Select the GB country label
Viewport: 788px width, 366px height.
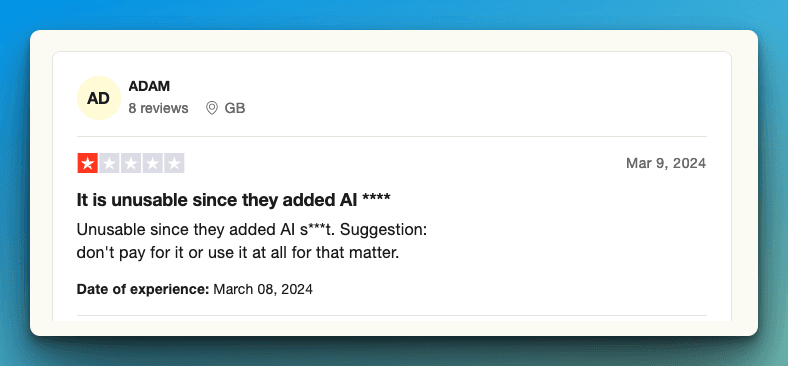pyautogui.click(x=235, y=108)
